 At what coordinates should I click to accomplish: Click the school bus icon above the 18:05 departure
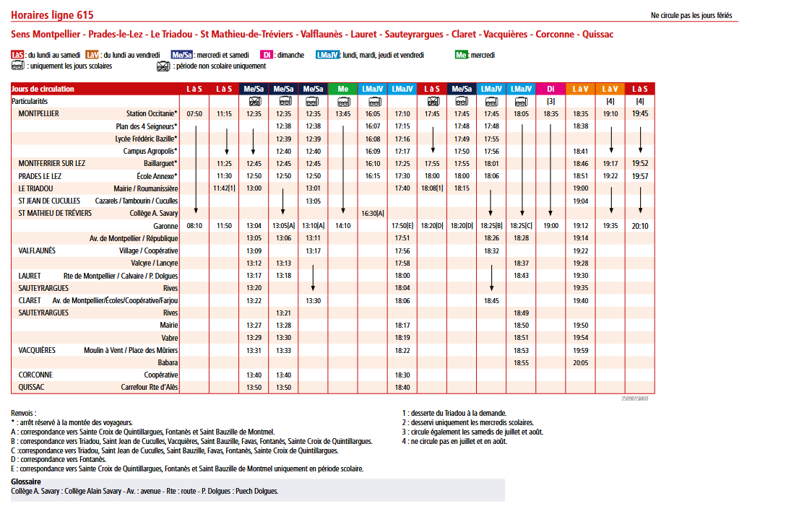pos(521,101)
